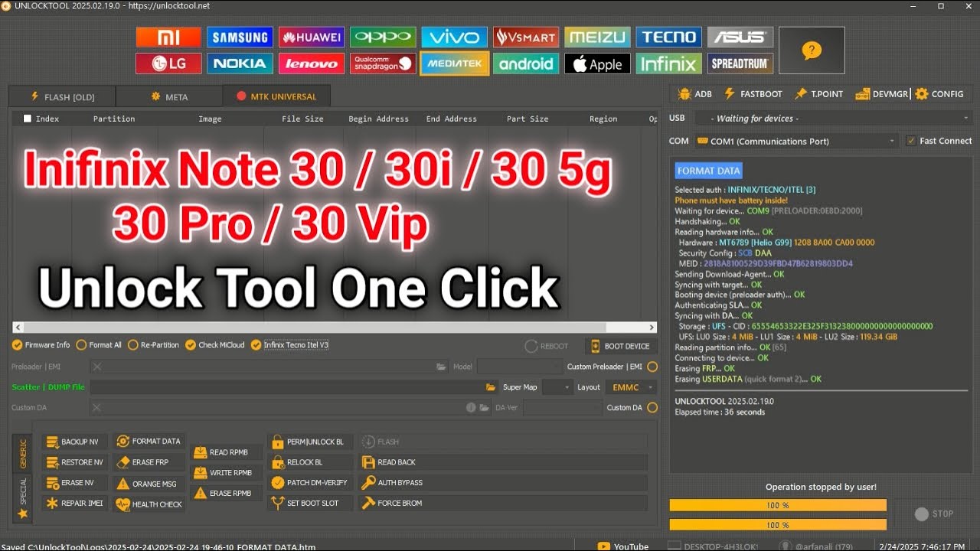Enable the Custom DA toggle
Screen dimensions: 980x551
click(x=652, y=408)
